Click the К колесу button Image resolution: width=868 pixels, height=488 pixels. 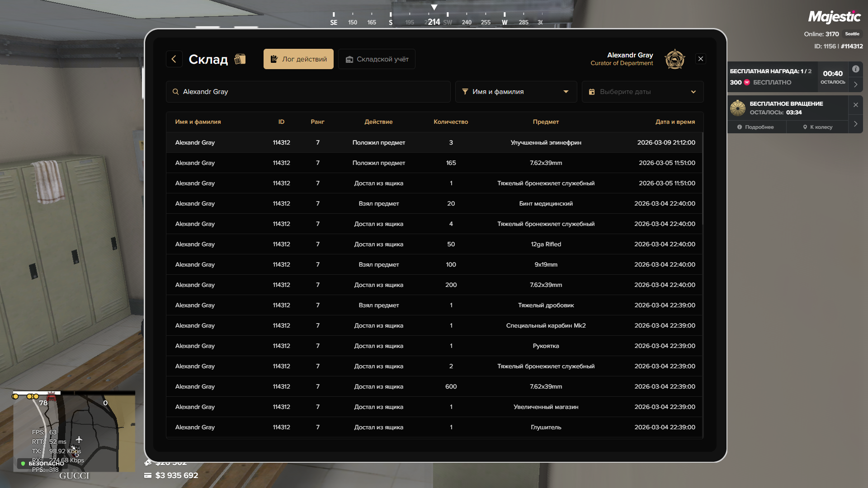817,127
